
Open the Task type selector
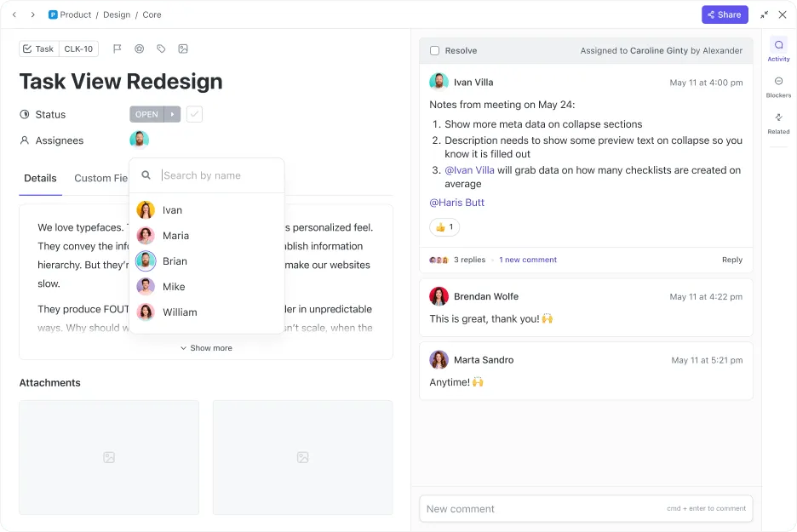point(39,49)
